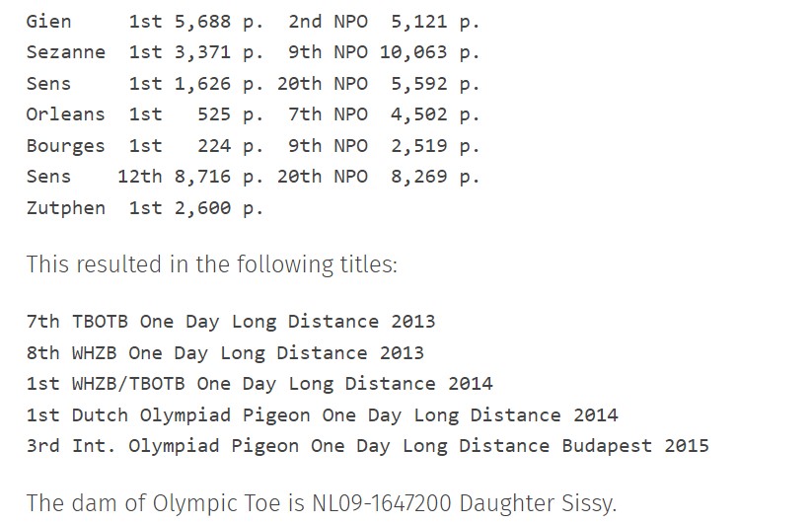Click the name Daughter Sissy
Image resolution: width=812 pixels, height=524 pixels.
click(538, 503)
